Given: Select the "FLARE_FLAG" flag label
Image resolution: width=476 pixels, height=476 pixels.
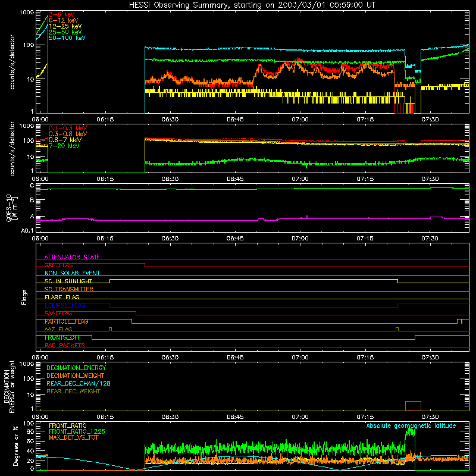Looking at the screenshot, I should coord(62,297).
